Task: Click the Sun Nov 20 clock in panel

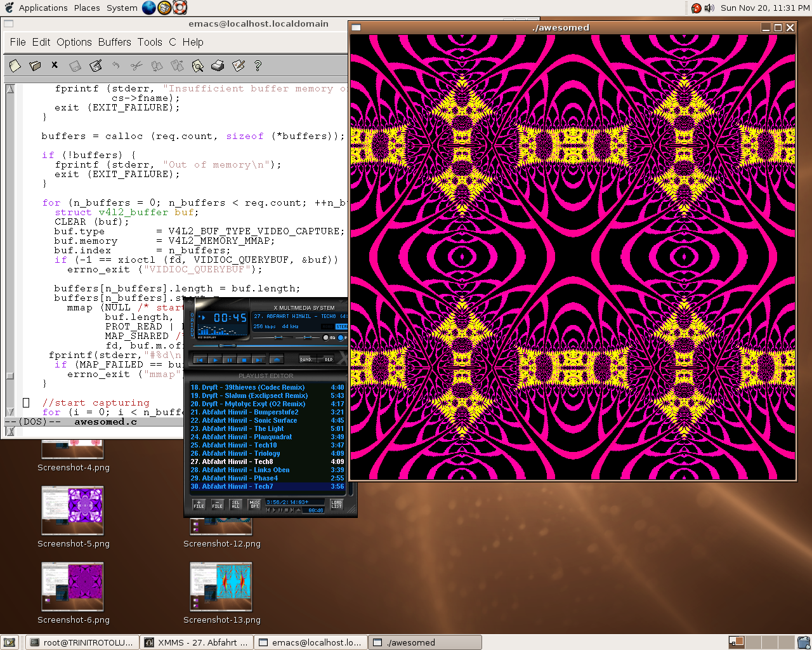Action: [x=765, y=8]
